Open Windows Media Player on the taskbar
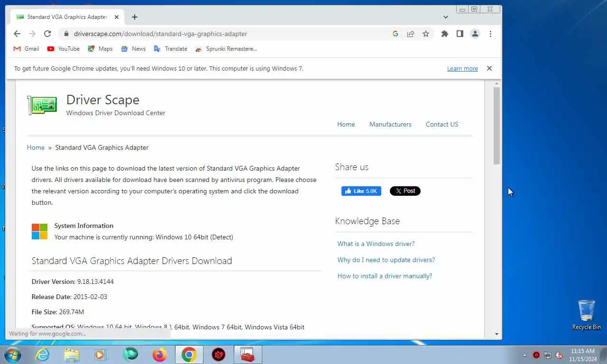 pyautogui.click(x=101, y=355)
